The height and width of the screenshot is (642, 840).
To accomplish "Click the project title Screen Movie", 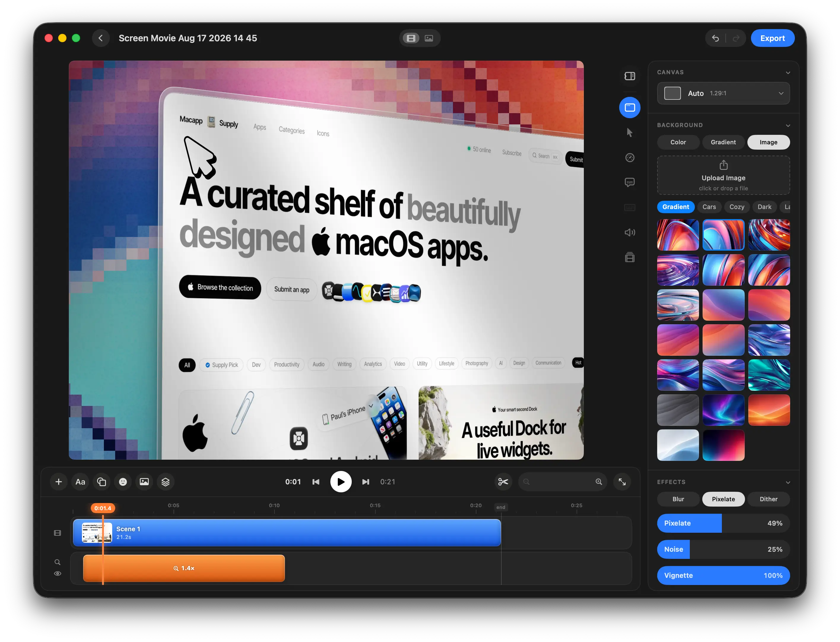I will [188, 38].
